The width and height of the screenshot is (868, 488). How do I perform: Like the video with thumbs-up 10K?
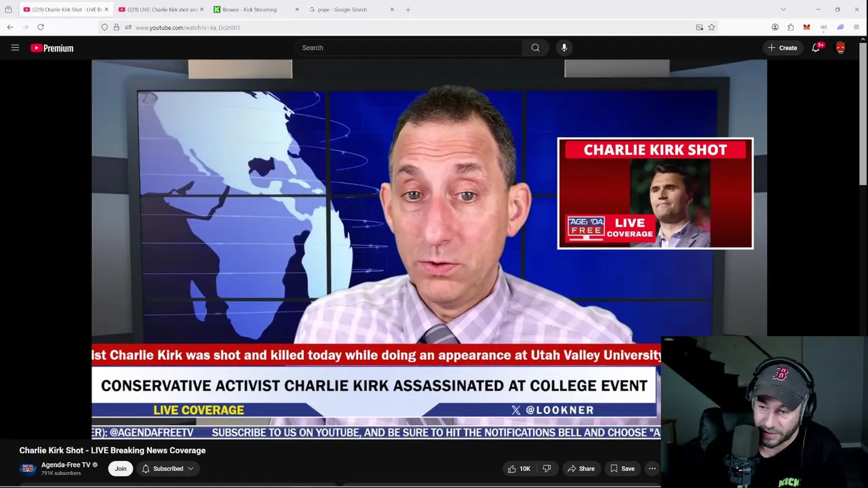(519, 468)
